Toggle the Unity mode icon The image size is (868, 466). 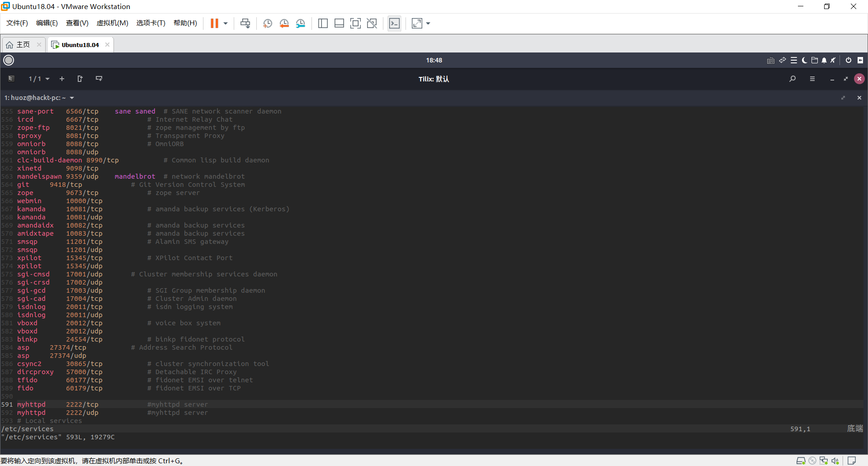(372, 23)
